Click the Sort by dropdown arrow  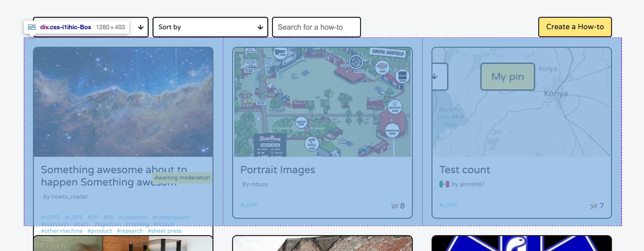click(x=260, y=27)
